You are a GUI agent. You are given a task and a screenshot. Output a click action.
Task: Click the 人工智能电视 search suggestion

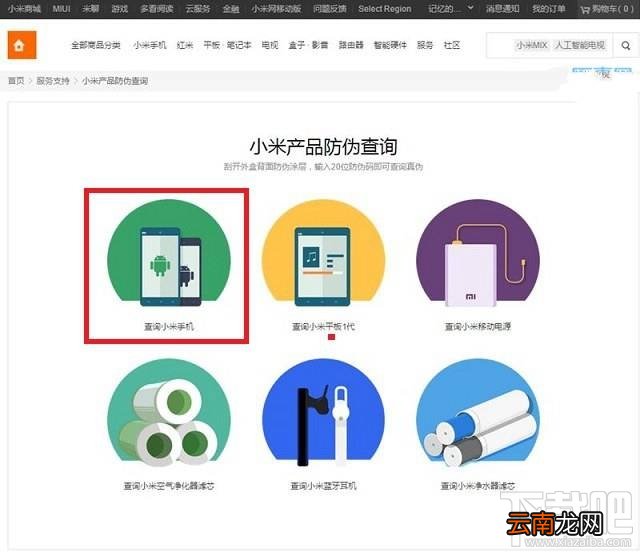pos(580,45)
